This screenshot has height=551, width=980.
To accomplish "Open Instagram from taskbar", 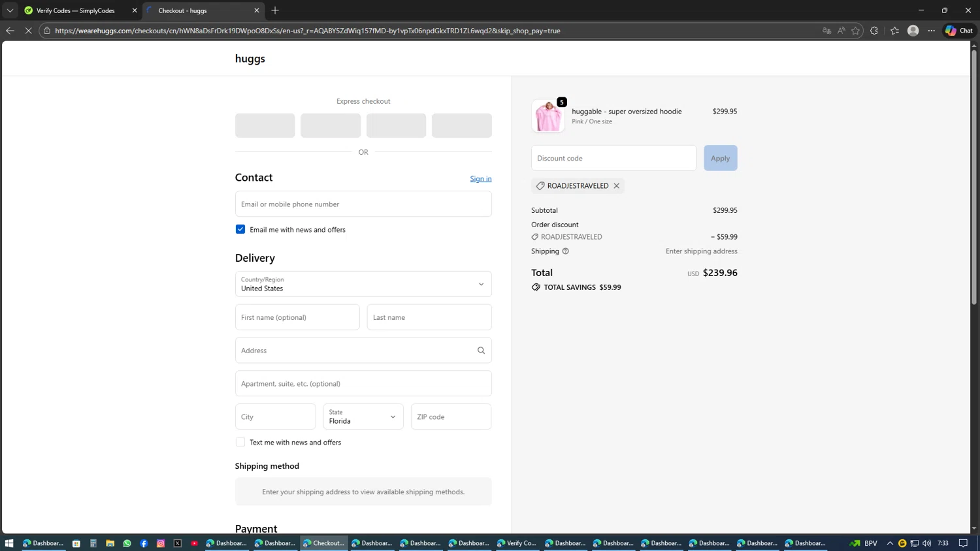I will pyautogui.click(x=161, y=543).
